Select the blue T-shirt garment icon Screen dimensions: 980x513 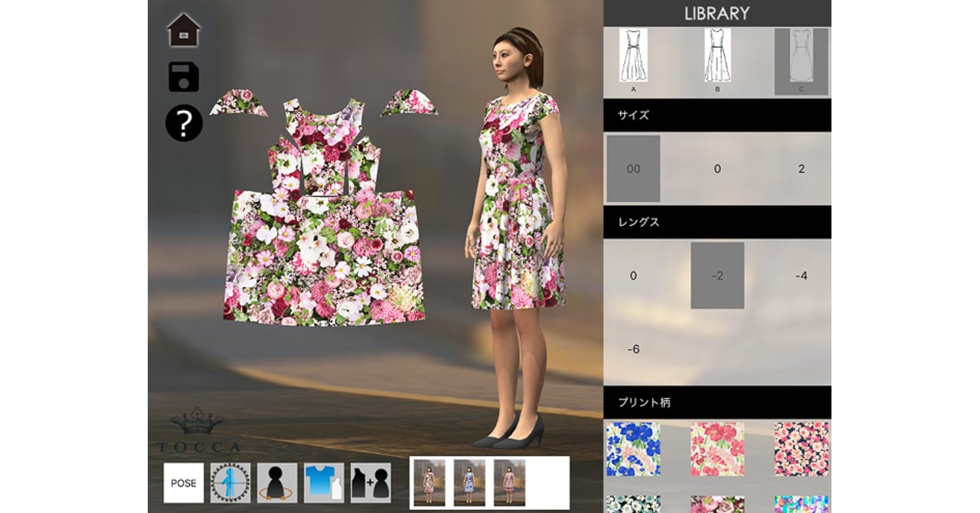click(324, 483)
